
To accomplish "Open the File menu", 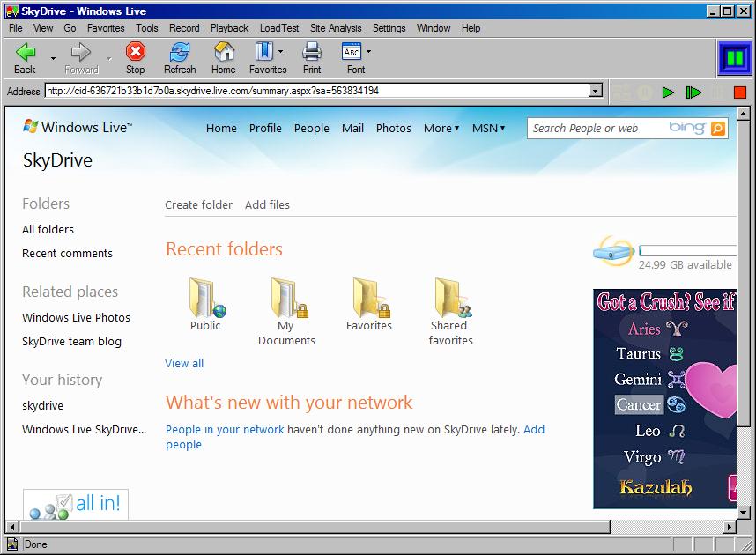I will 16,28.
